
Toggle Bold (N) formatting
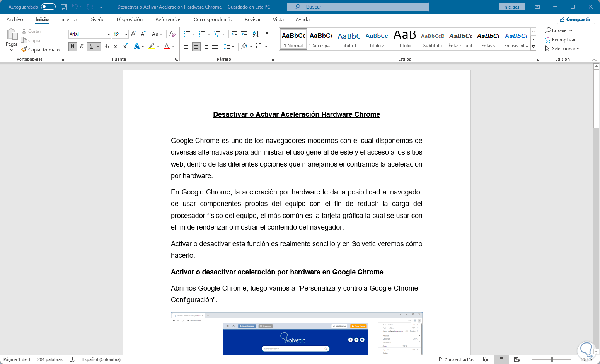coord(72,46)
